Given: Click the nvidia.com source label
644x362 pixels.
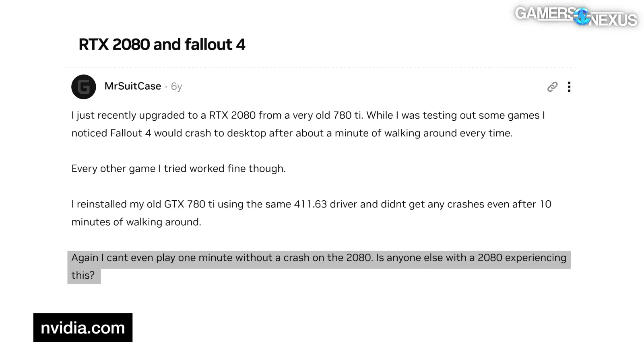Looking at the screenshot, I should point(83,328).
